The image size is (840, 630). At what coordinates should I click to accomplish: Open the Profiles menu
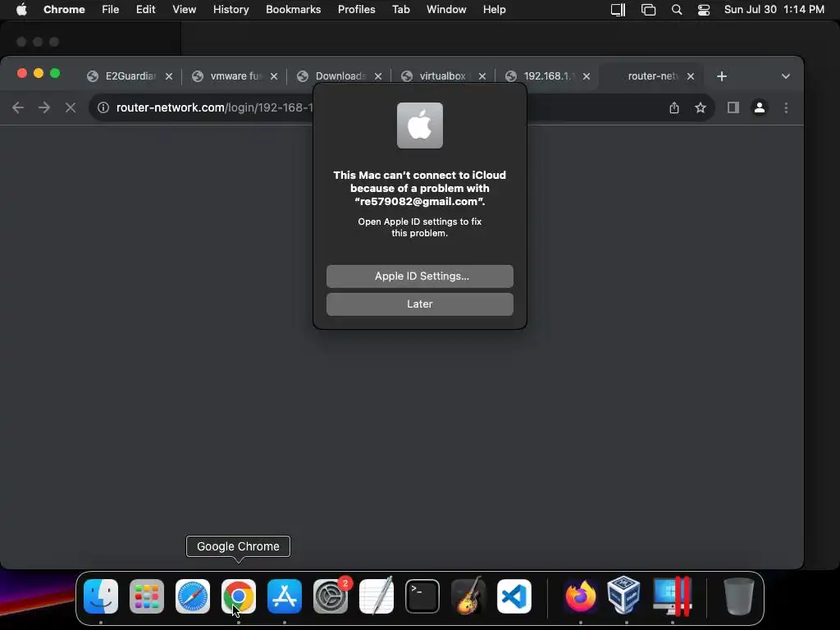(x=356, y=10)
